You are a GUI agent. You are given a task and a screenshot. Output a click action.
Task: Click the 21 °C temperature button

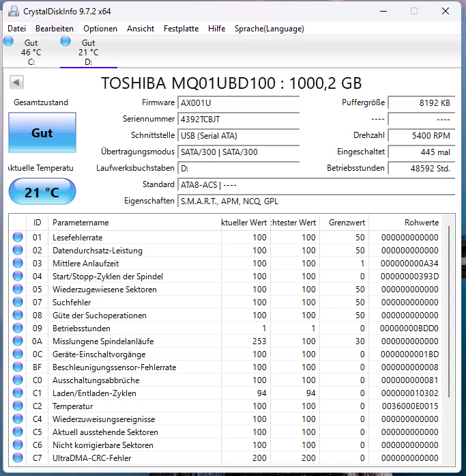click(42, 191)
